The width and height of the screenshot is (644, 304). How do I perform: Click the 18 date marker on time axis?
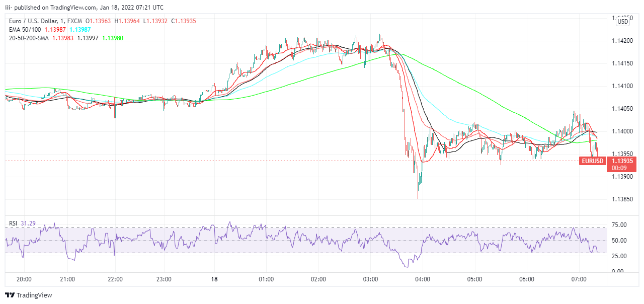coord(214,279)
